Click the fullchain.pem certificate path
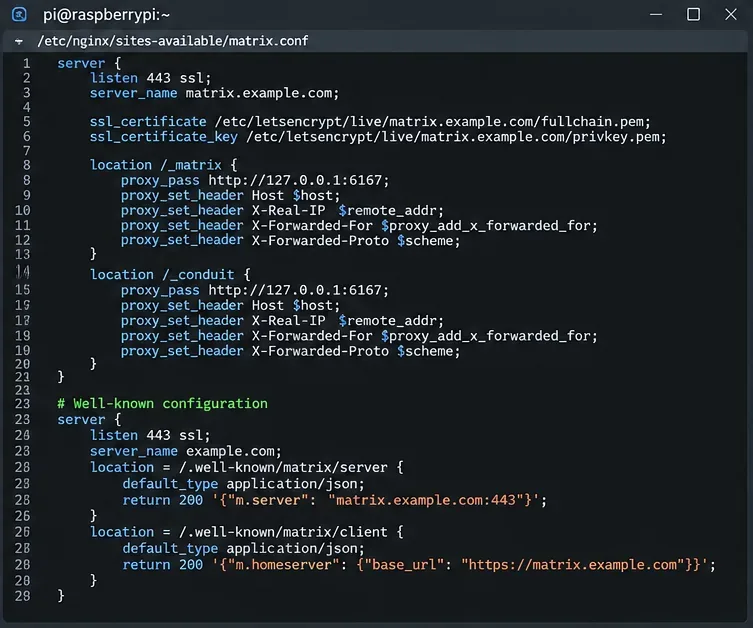Screen dimensions: 753x628 click(432, 122)
